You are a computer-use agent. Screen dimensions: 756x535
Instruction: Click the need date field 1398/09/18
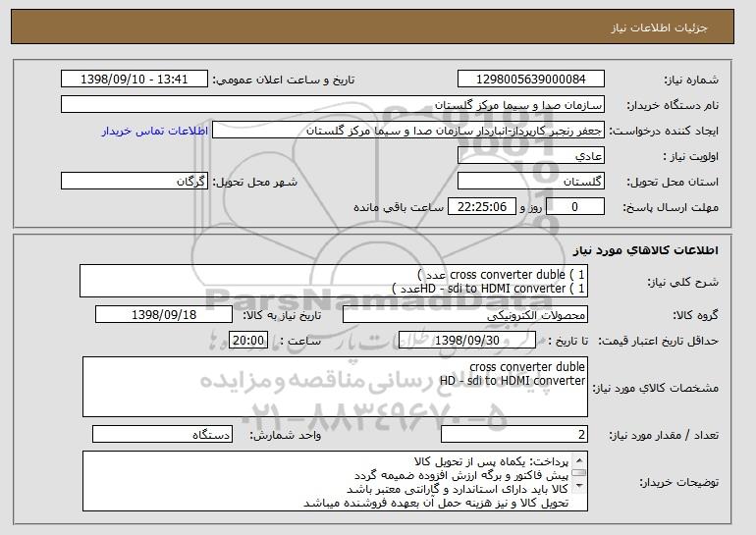coord(164,315)
